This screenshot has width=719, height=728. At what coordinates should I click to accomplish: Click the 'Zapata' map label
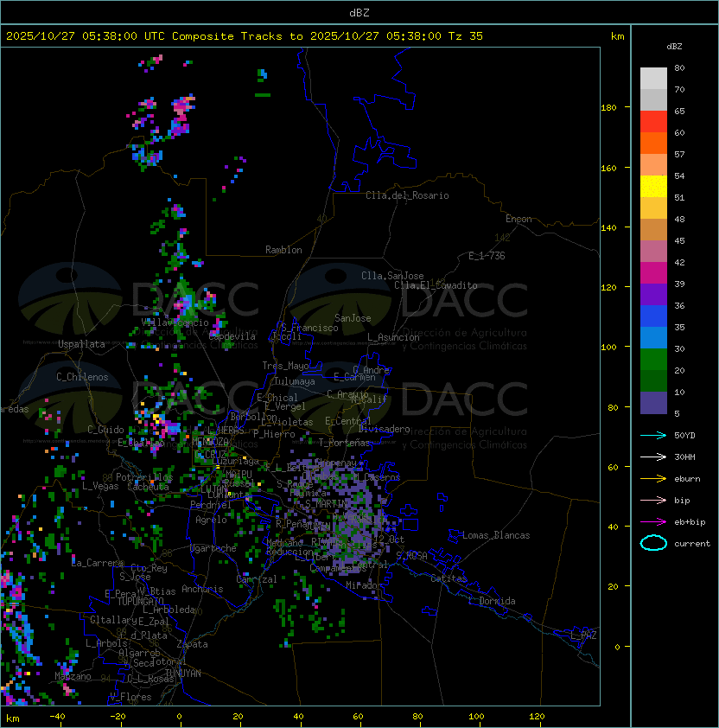[x=192, y=644]
